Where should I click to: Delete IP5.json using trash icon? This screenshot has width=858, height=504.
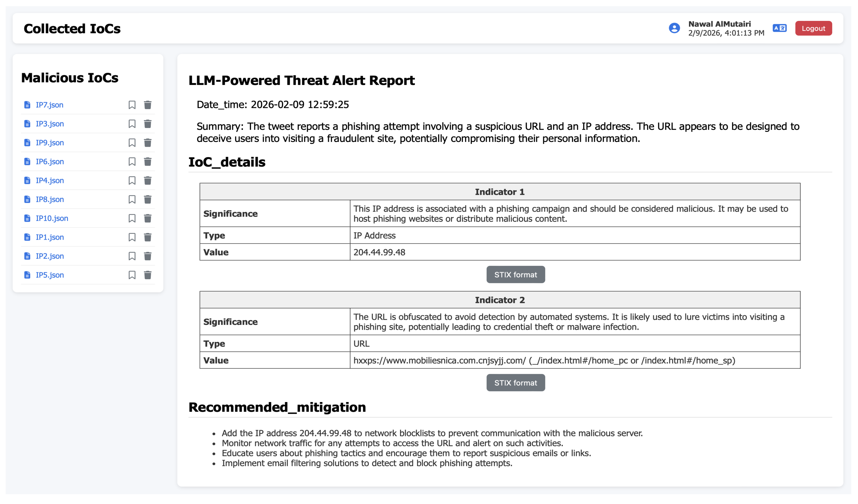pyautogui.click(x=147, y=275)
